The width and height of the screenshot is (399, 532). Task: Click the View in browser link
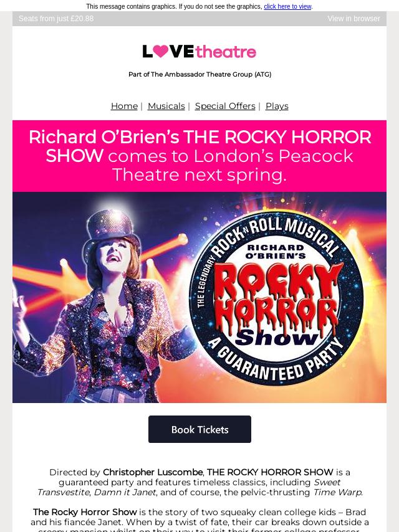353,19
